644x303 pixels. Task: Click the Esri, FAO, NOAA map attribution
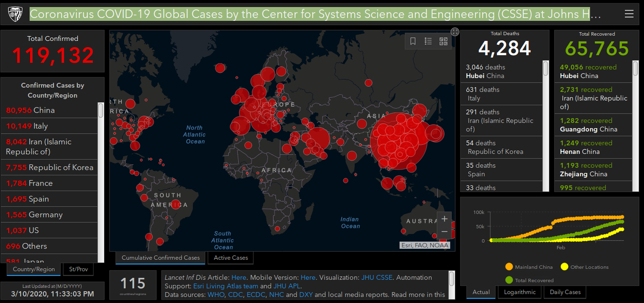tap(424, 245)
